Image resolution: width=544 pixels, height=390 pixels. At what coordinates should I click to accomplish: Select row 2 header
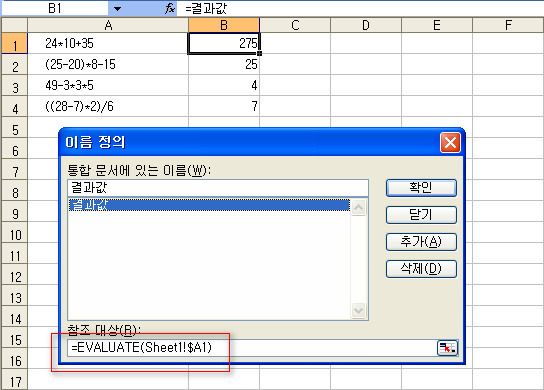pos(15,65)
